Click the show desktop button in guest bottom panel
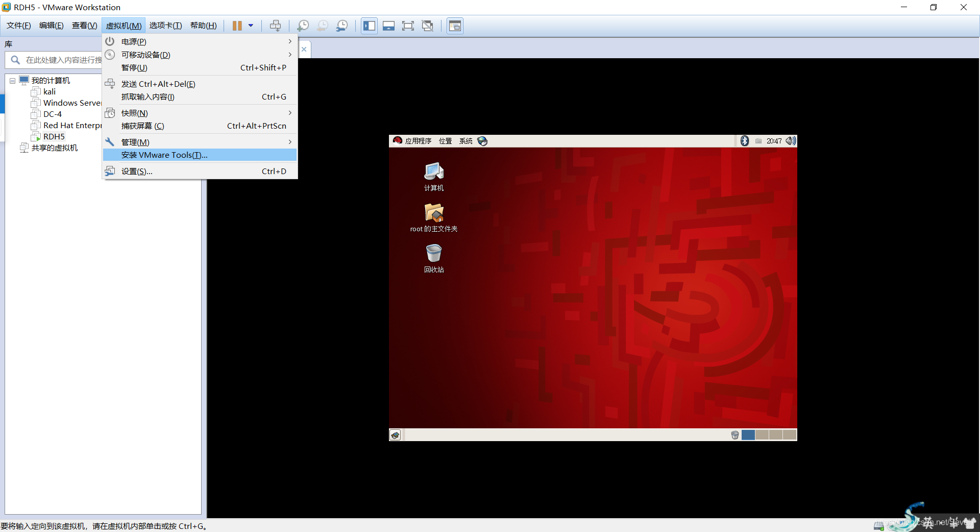The image size is (980, 532). pyautogui.click(x=395, y=435)
